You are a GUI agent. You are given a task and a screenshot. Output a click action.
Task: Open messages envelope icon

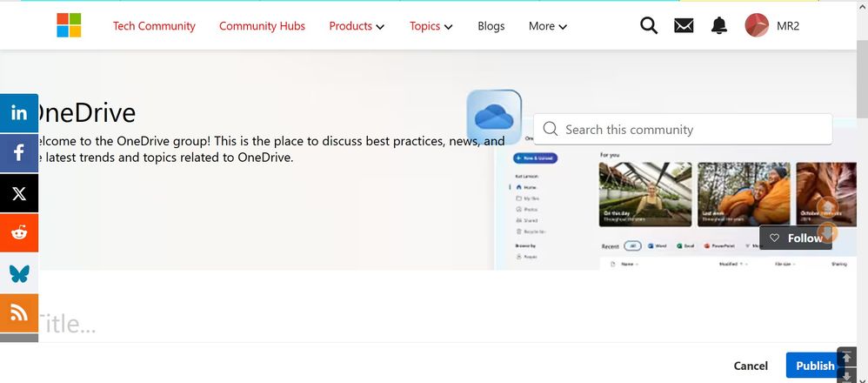coord(684,25)
